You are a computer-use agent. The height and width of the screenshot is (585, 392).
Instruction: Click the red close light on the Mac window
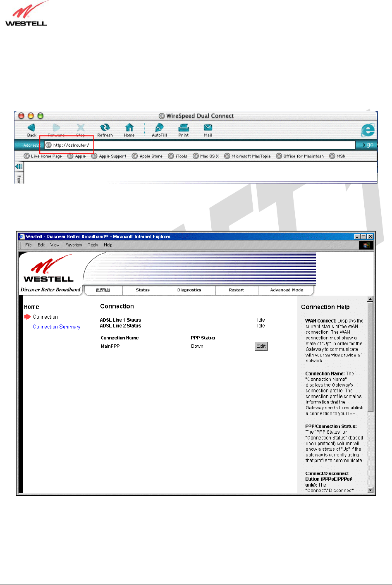22,116
